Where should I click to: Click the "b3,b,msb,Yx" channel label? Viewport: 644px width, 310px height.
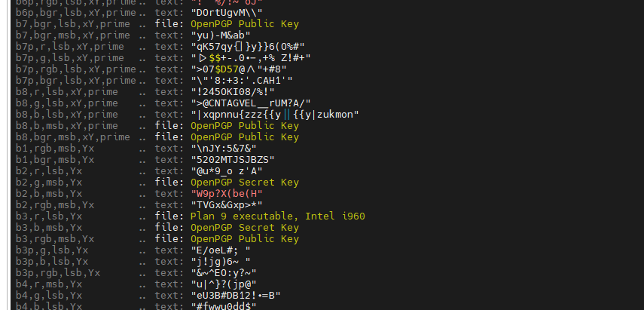(x=49, y=227)
